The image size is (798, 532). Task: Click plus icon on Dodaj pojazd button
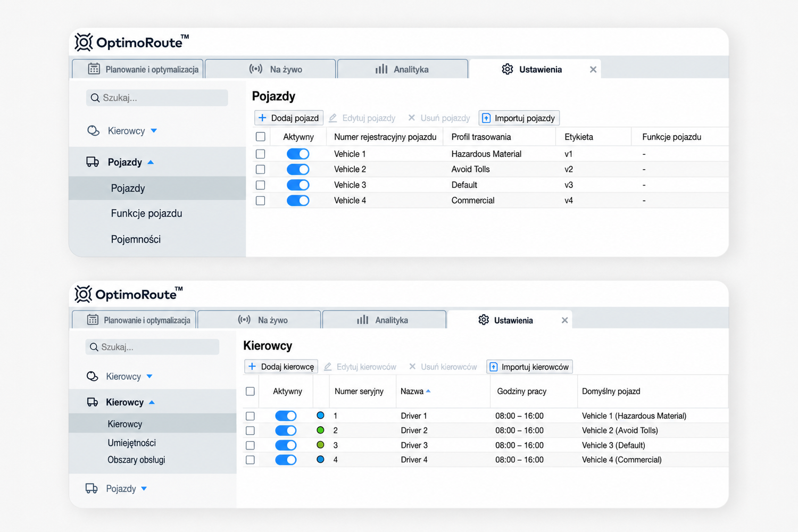click(x=262, y=118)
